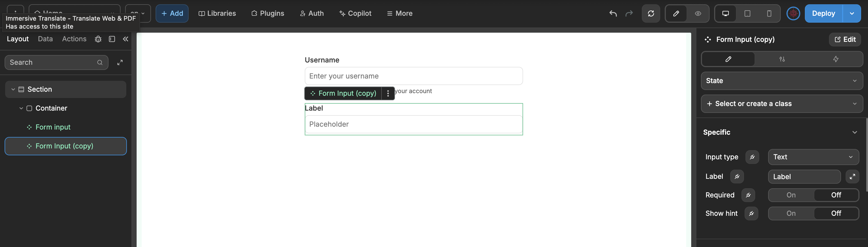
Task: Click the refresh sync icon
Action: point(651,13)
